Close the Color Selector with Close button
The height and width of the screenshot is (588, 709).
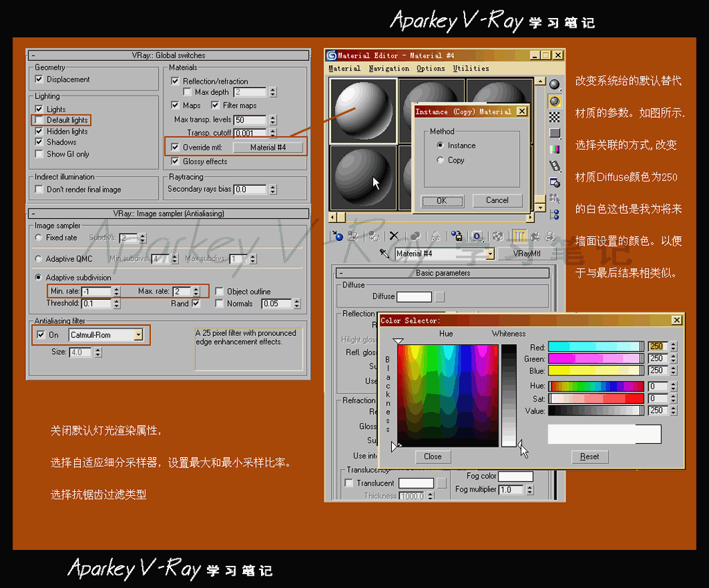point(433,457)
